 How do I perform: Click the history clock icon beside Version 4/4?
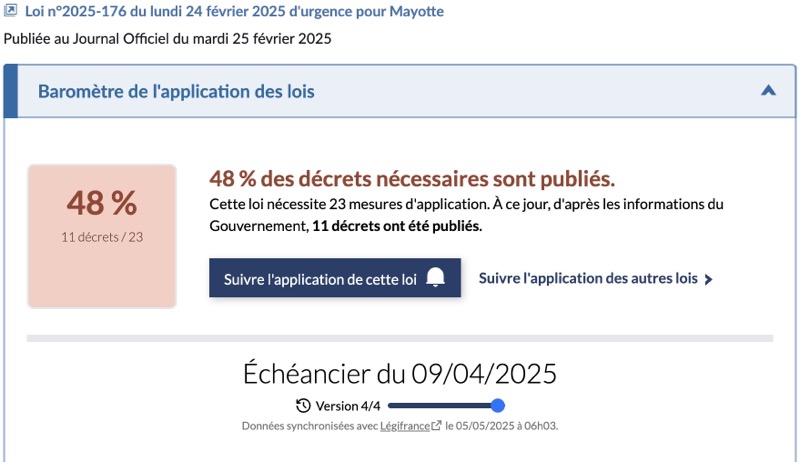tap(303, 406)
